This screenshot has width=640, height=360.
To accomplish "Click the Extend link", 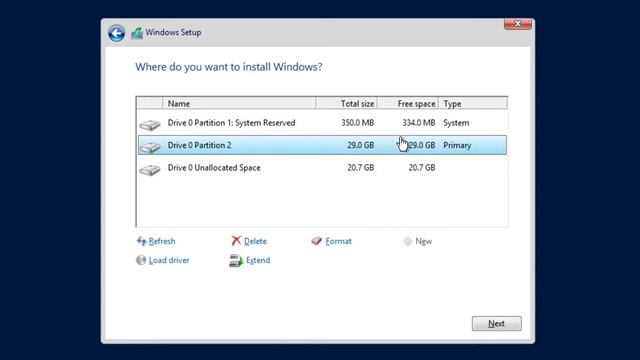I will 258,260.
